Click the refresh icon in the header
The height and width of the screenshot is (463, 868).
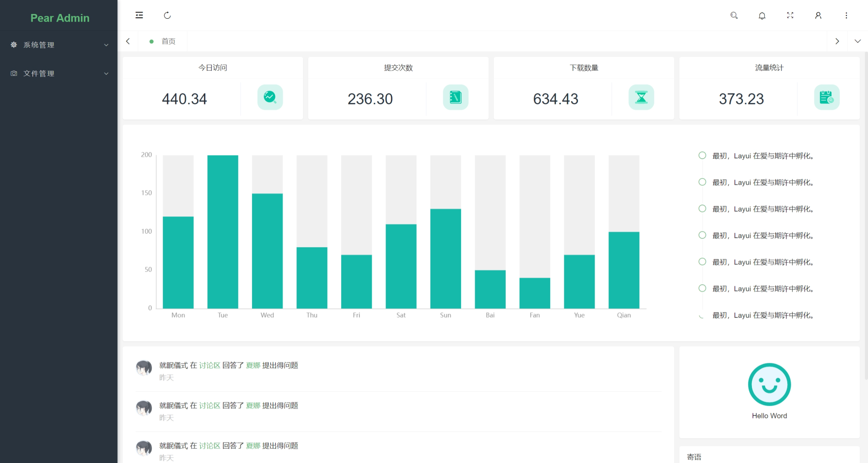pyautogui.click(x=167, y=15)
